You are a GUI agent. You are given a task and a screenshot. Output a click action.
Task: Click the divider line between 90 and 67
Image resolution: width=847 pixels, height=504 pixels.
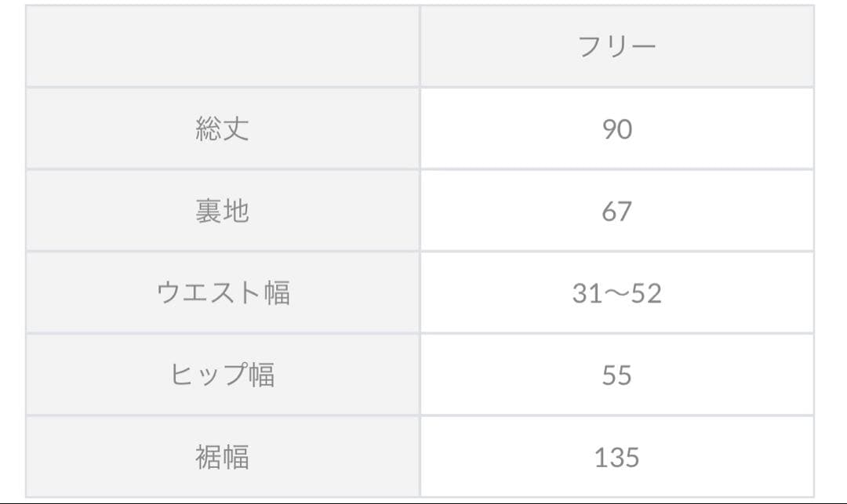(617, 169)
